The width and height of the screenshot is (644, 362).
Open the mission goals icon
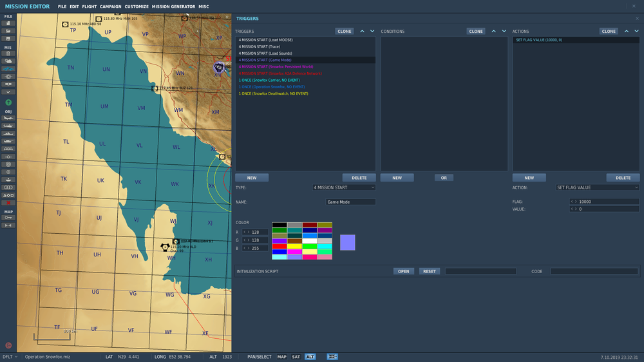pyautogui.click(x=8, y=77)
